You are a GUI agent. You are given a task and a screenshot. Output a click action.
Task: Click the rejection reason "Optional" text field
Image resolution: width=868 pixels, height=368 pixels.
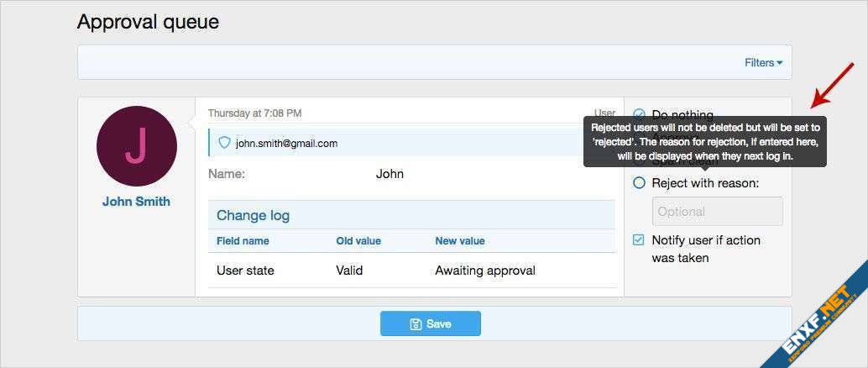717,212
